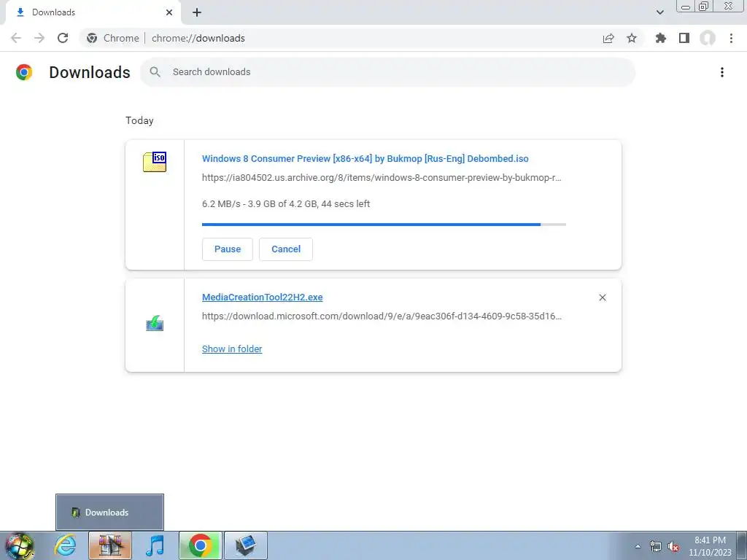Click the MediaCreationTool file icon

(x=155, y=323)
